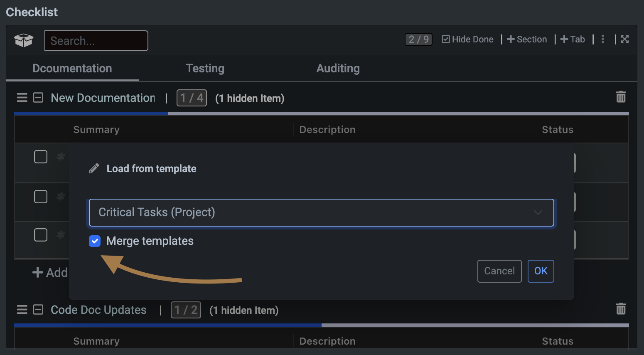
Task: Switch to the Auditing tab
Action: click(x=338, y=69)
